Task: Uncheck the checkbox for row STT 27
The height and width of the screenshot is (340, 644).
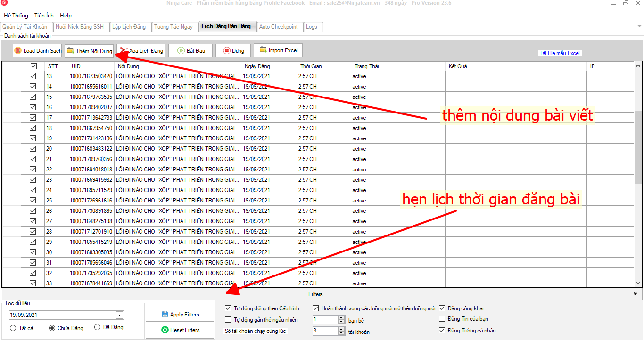Action: (33, 221)
